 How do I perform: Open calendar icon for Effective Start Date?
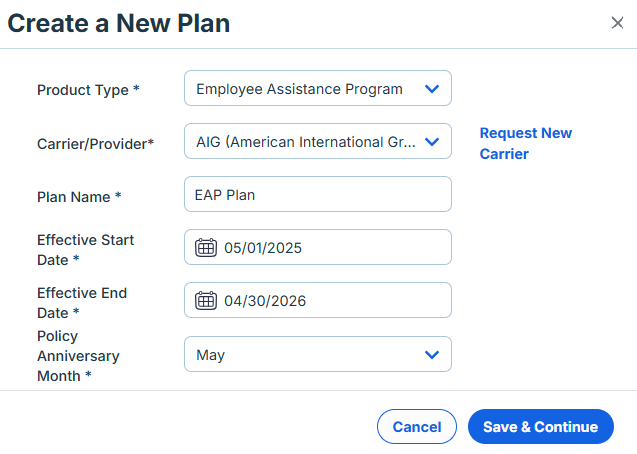(206, 247)
